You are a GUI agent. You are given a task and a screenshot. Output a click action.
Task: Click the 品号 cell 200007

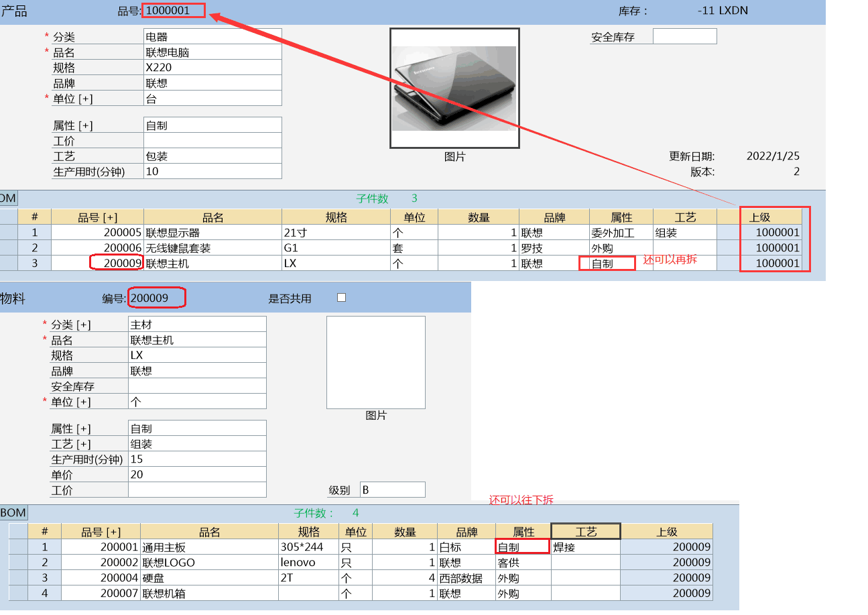coord(101,594)
